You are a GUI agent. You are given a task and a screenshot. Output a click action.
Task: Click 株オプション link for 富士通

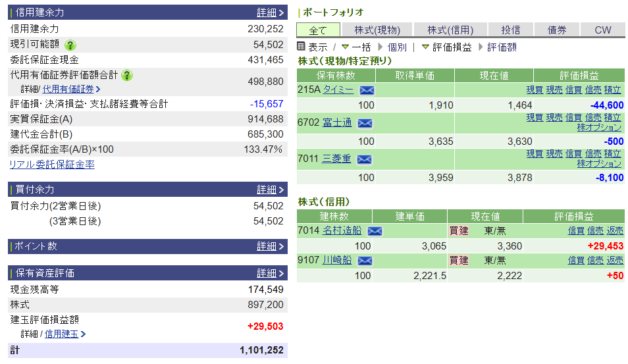click(599, 128)
